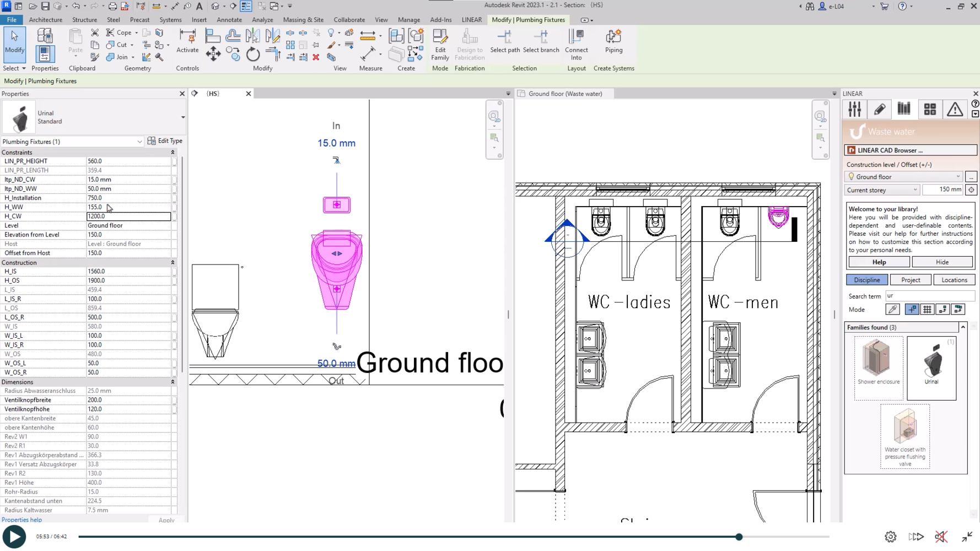Open the LINEAR warning triangle tab

[955, 109]
